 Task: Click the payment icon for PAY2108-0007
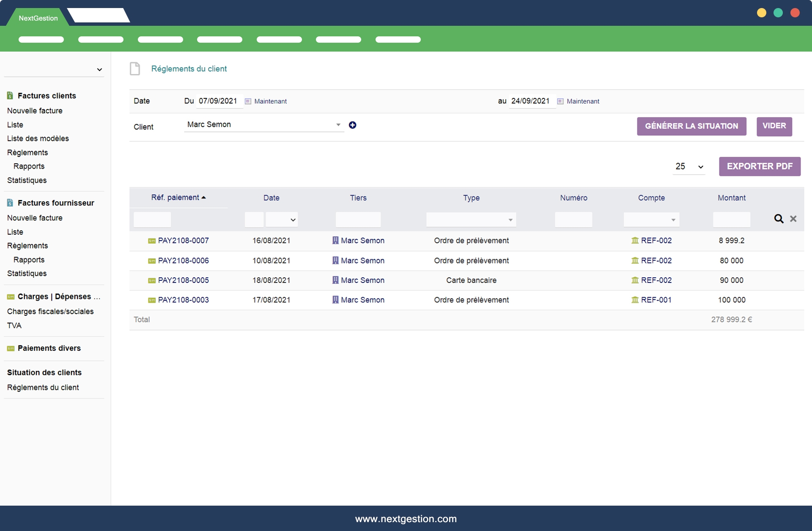click(x=151, y=241)
